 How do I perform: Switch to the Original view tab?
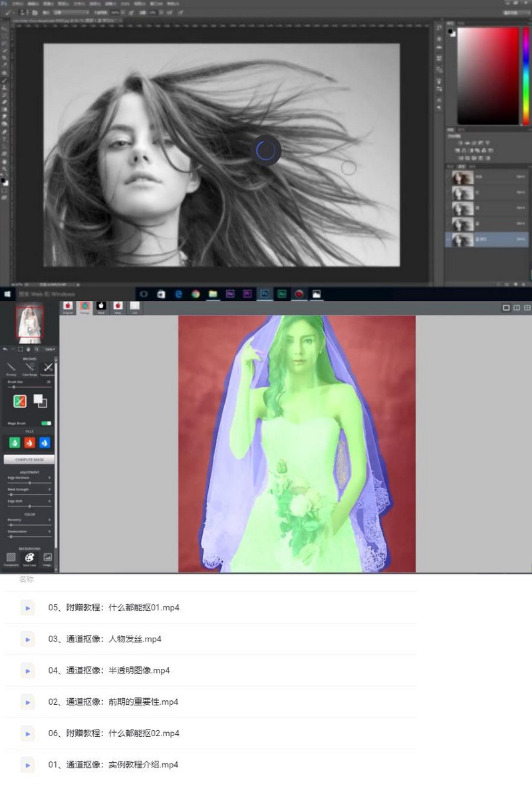click(x=68, y=307)
